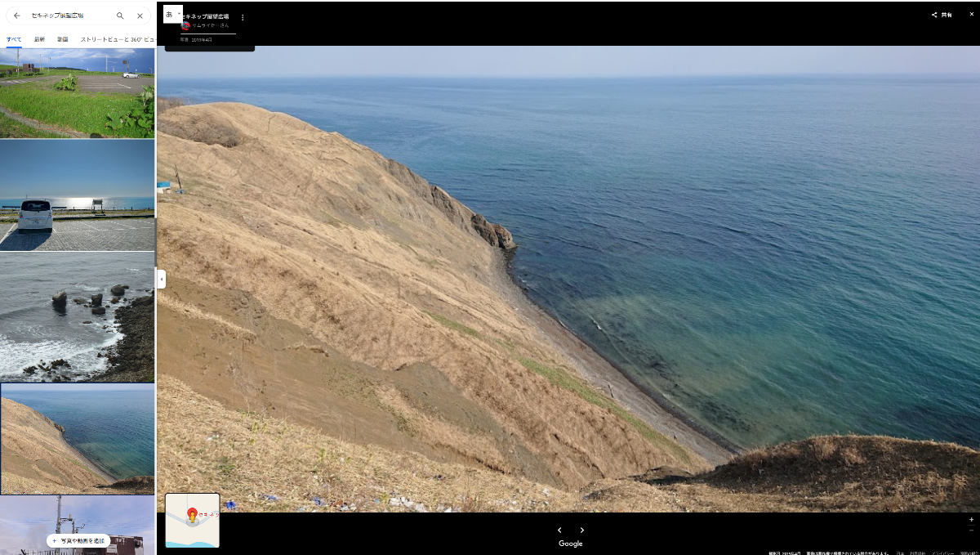The image size is (980, 555).
Task: Select the parked white car thumbnail
Action: tap(77, 195)
